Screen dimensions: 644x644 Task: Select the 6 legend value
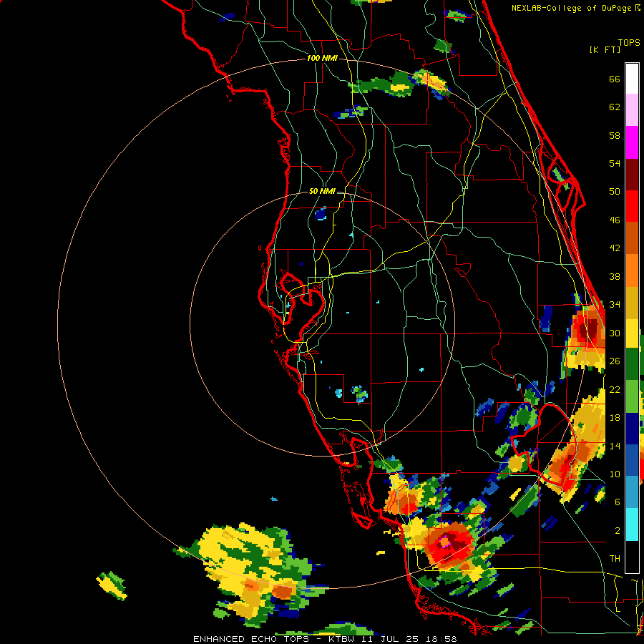coord(617,502)
